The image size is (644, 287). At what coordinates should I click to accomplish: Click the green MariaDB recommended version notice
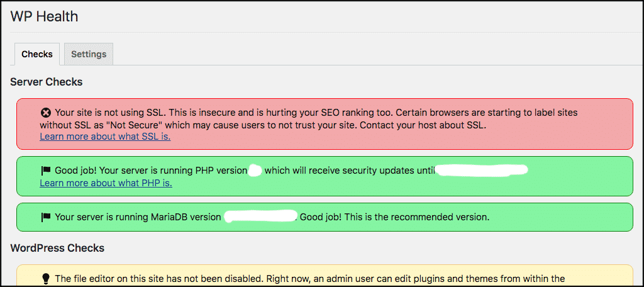pyautogui.click(x=325, y=217)
